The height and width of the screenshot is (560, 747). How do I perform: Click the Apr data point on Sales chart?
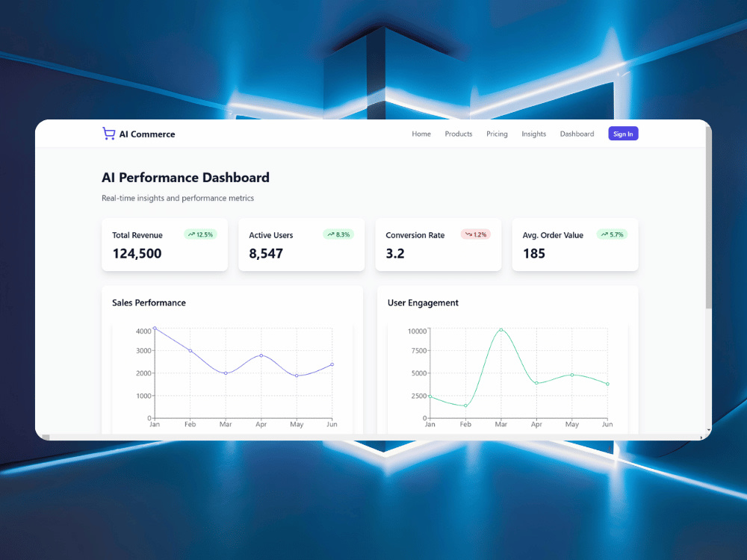tap(261, 355)
